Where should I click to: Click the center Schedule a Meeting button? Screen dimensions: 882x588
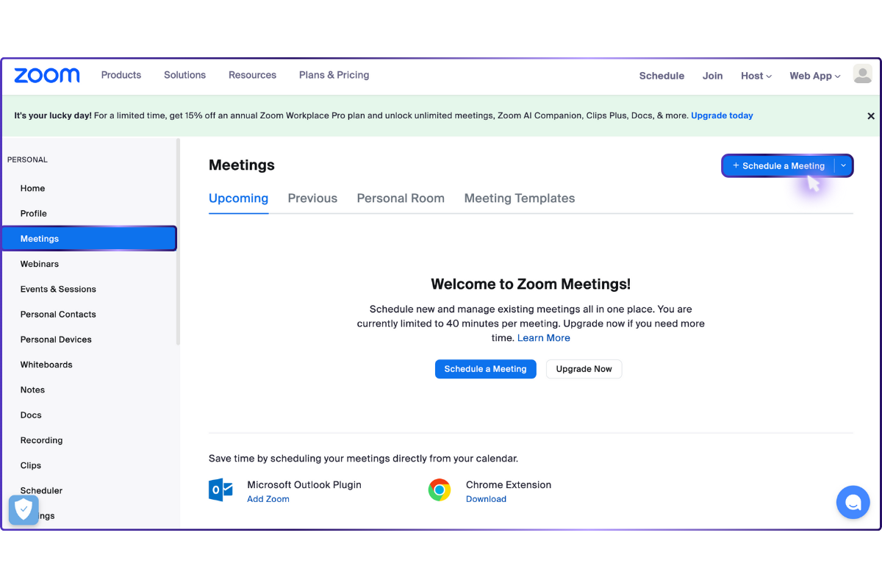[x=485, y=369]
